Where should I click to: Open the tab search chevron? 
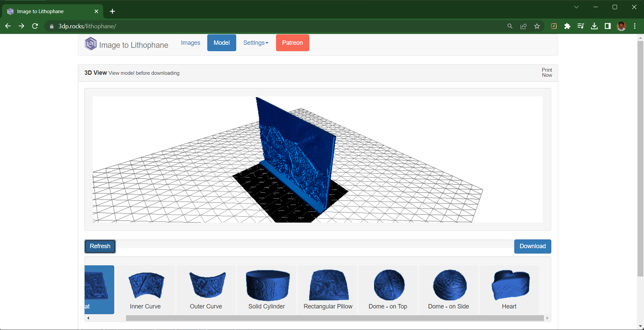576,7
